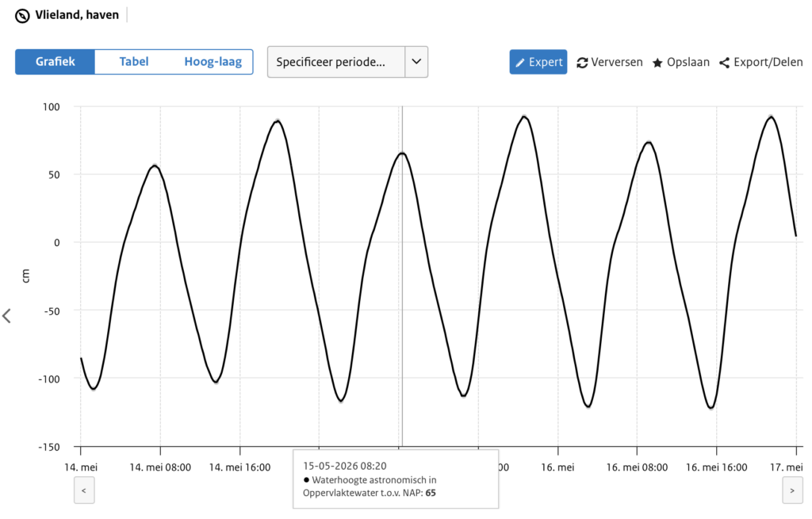Image resolution: width=812 pixels, height=519 pixels.
Task: Switch to the Hoog-laag view
Action: pos(213,62)
